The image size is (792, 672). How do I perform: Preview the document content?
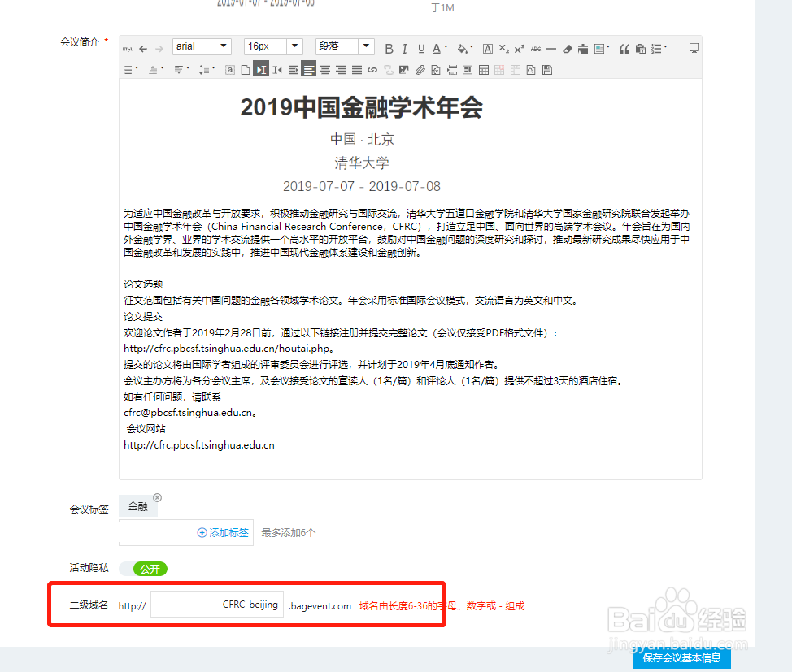pos(531,70)
